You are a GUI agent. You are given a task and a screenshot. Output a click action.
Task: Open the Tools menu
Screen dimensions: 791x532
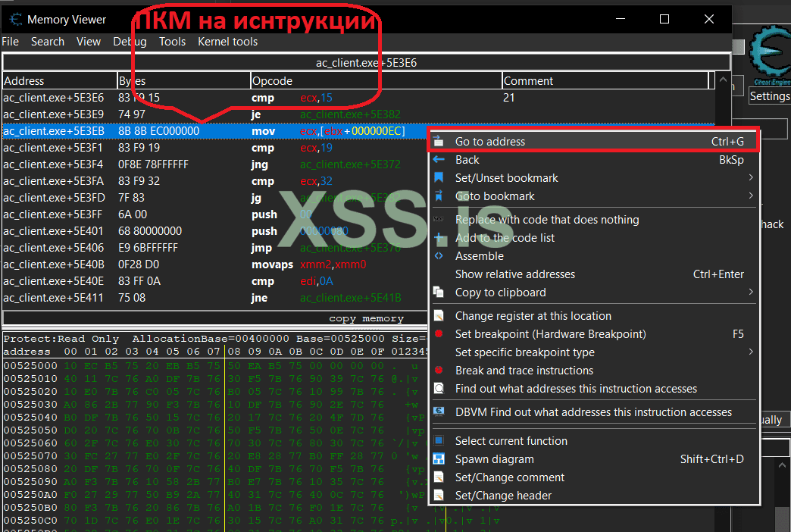pos(172,42)
